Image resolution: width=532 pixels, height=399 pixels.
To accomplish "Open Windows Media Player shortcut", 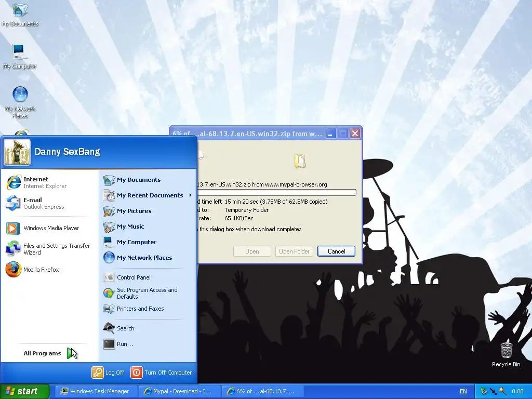I will pyautogui.click(x=49, y=228).
